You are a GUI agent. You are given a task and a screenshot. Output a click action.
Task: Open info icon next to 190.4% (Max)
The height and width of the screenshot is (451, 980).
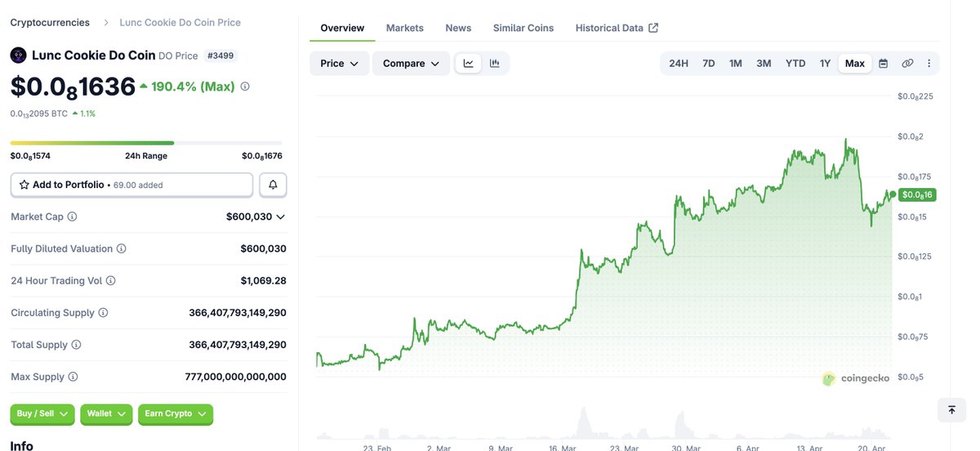pos(245,86)
